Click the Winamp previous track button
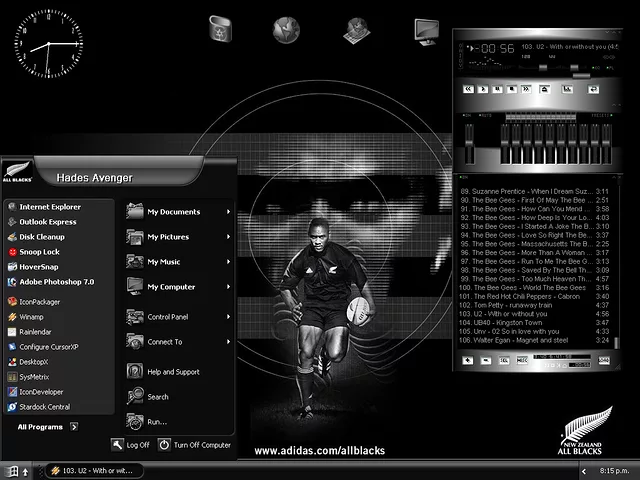 coord(469,89)
